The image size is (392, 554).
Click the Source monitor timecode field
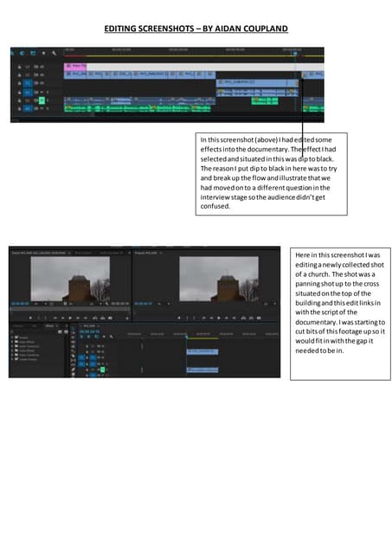click(20, 304)
